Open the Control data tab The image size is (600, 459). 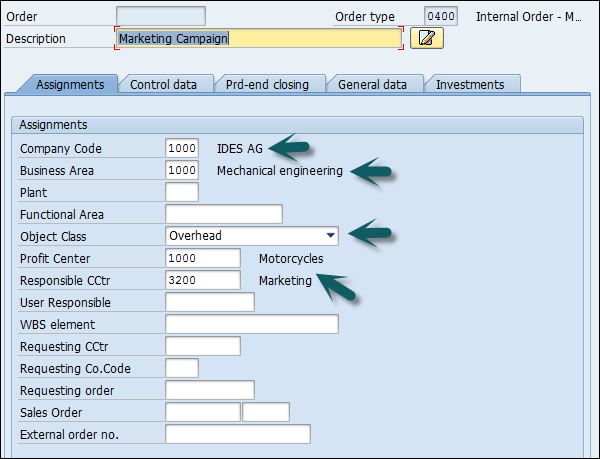(163, 85)
